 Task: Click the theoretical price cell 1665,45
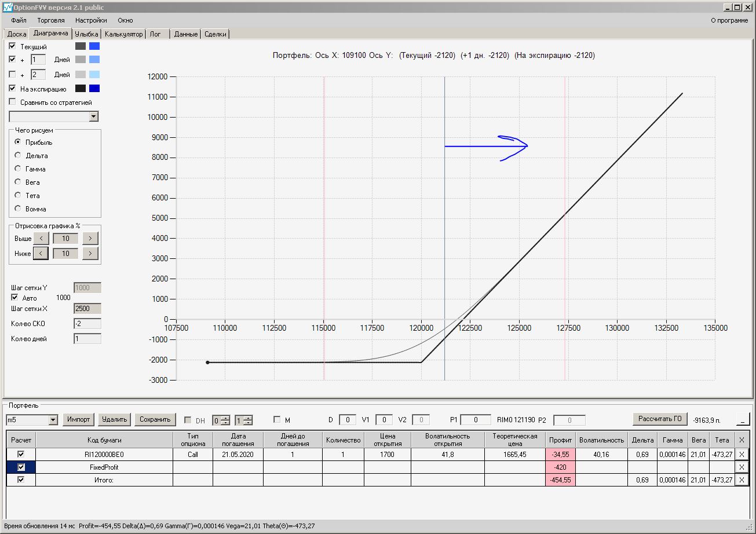pos(515,455)
